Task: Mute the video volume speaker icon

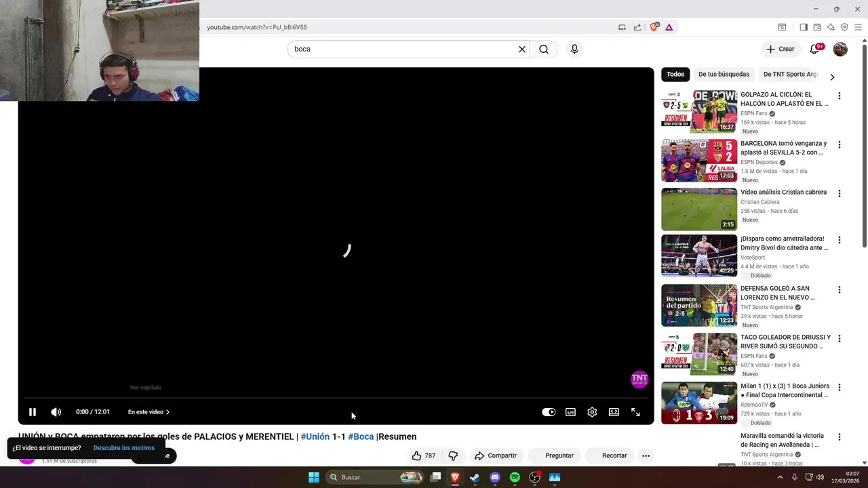Action: [56, 412]
